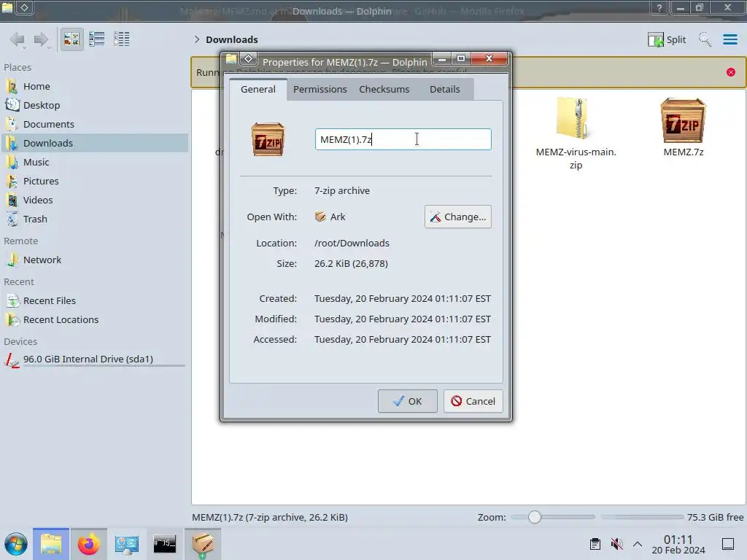
Task: Switch to Compact view mode
Action: point(97,39)
